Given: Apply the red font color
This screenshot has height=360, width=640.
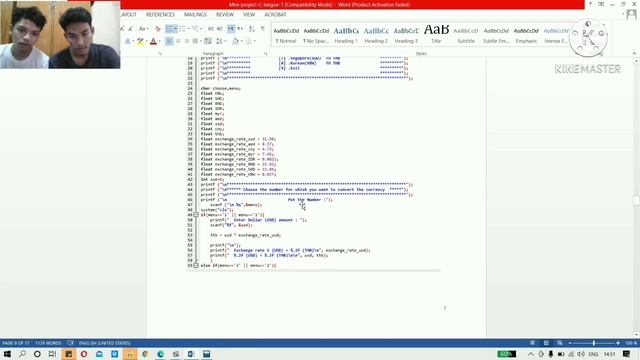Looking at the screenshot, I should tap(153, 41).
